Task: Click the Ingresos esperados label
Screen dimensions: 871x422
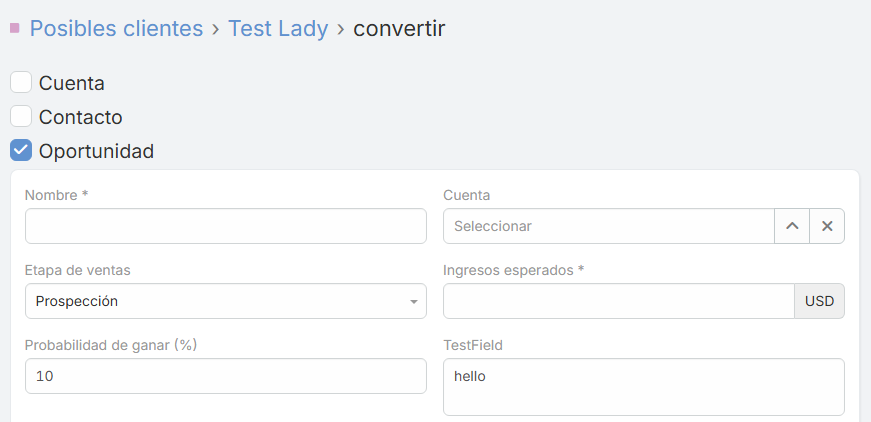Action: click(x=513, y=270)
